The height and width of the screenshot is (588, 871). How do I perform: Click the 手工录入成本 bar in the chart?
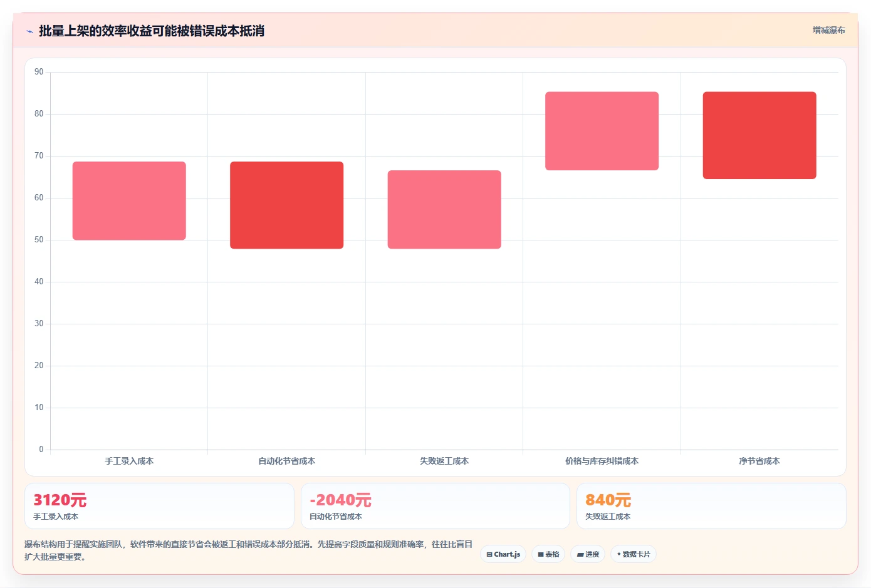pos(129,201)
